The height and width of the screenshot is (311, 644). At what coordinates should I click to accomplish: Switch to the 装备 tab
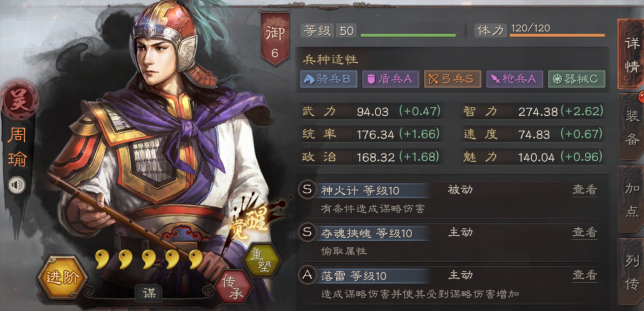pos(631,127)
